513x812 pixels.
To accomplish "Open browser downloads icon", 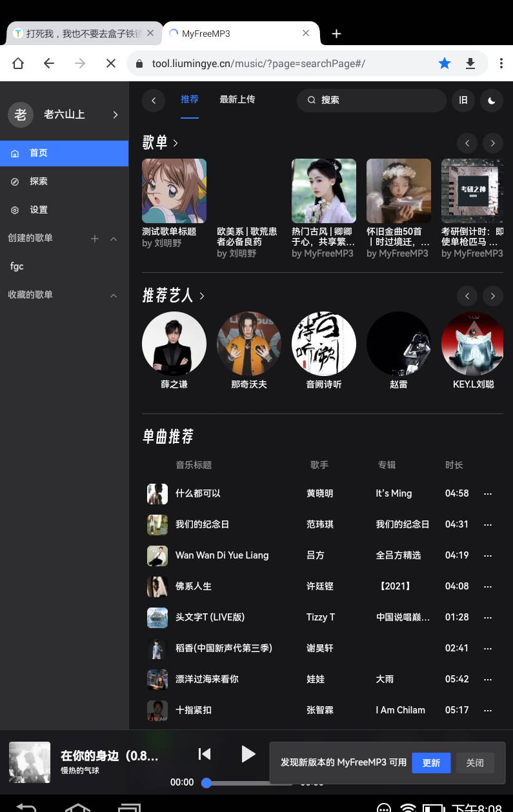I will (470, 63).
